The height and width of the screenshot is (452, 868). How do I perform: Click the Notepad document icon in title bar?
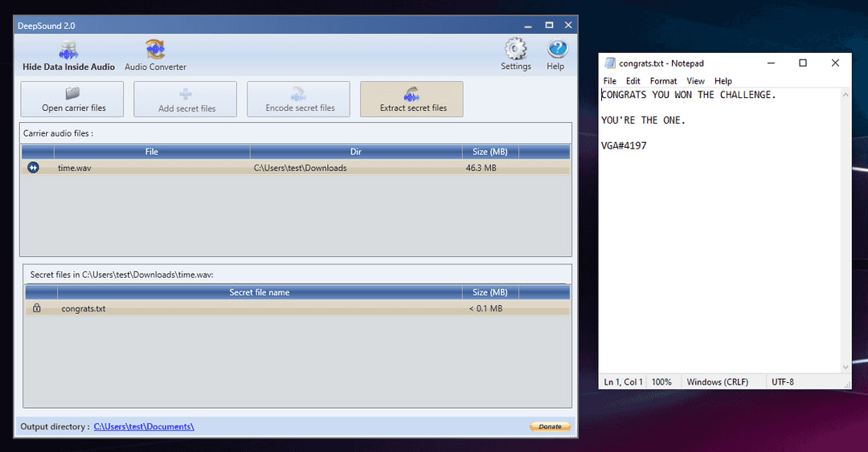click(x=610, y=63)
